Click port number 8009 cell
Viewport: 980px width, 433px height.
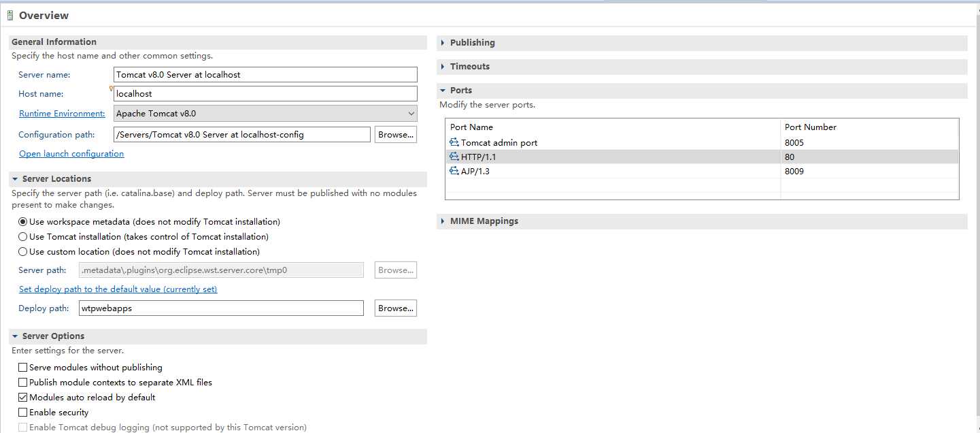click(x=869, y=172)
